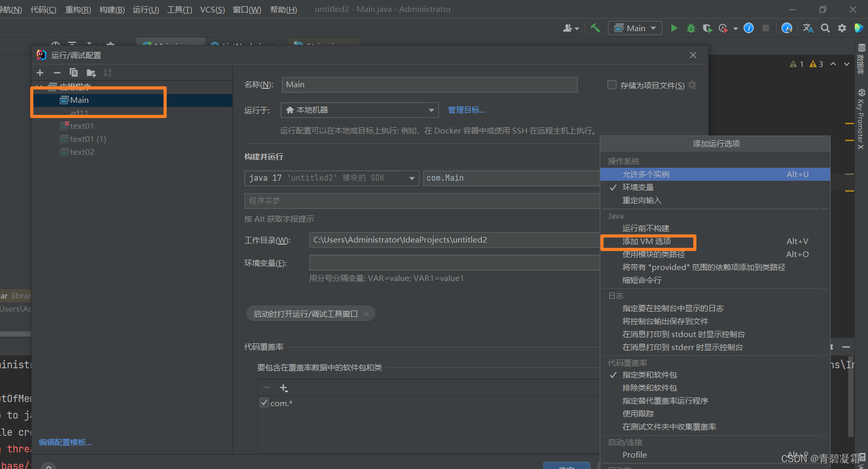Uncheck the com.* coverage checkbox
868x469 pixels.
click(264, 403)
